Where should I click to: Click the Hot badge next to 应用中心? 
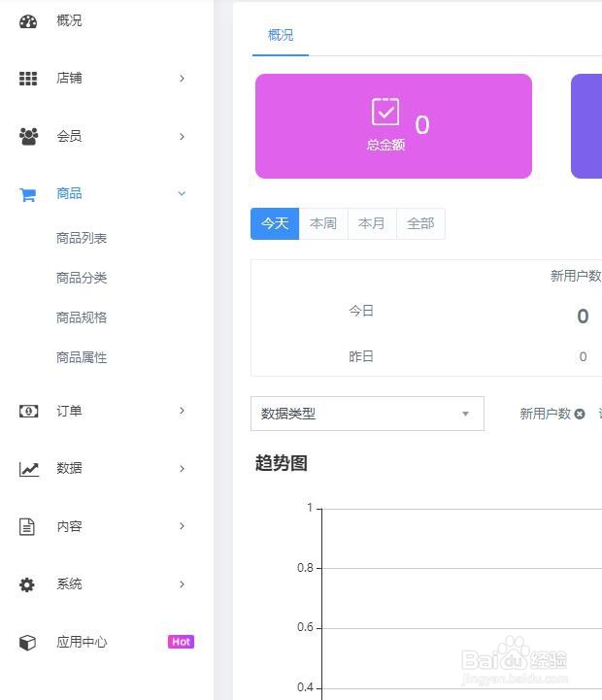(181, 642)
